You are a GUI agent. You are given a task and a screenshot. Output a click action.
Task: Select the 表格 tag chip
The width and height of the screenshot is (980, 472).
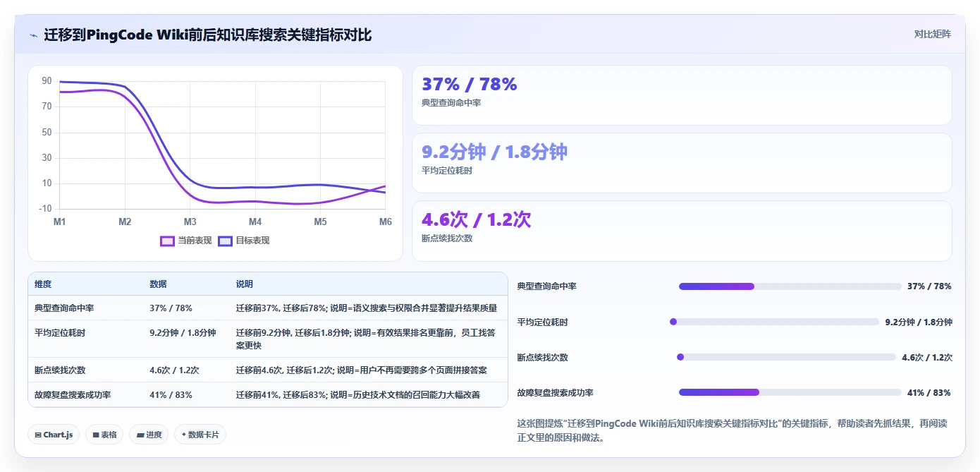click(105, 435)
